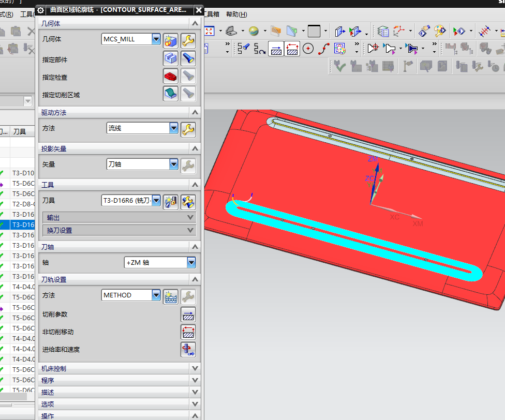
Task: Edit the geometry with the wrench icon
Action: (188, 40)
